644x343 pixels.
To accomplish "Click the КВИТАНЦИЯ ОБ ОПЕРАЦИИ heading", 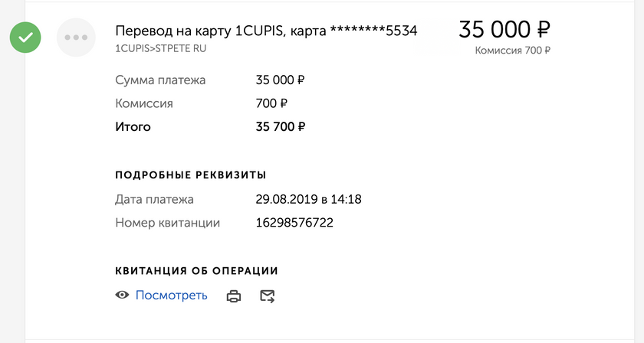I will point(197,271).
